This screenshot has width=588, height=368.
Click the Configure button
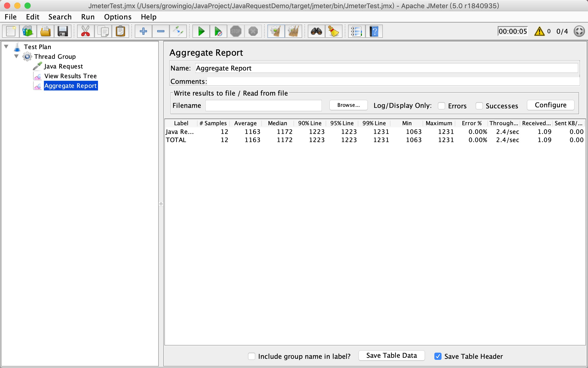[x=550, y=105]
